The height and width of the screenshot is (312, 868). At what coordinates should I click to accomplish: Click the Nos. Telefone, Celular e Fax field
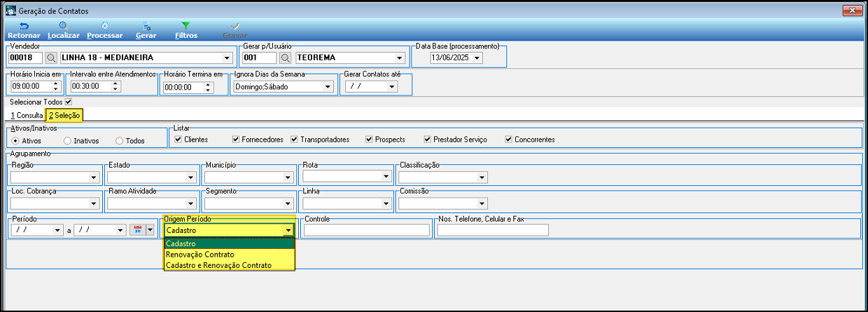493,230
